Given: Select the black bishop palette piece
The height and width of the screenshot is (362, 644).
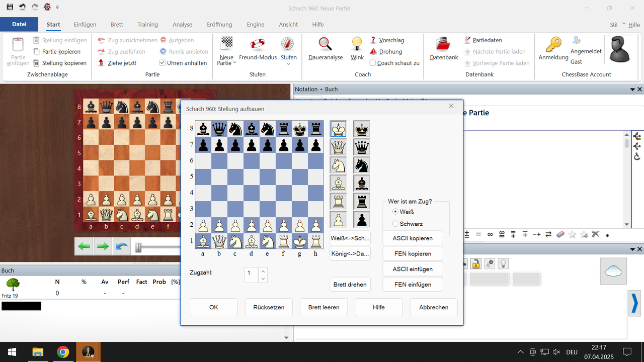Looking at the screenshot, I should [362, 184].
